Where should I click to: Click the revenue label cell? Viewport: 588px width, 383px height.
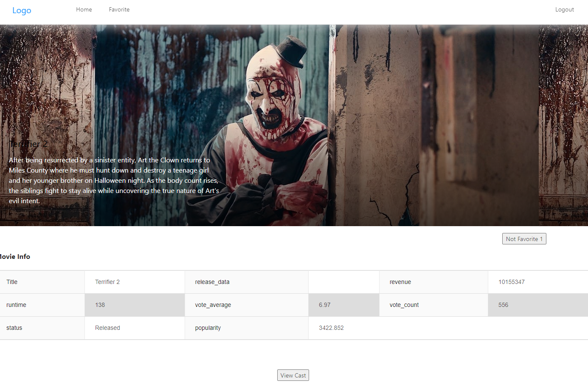pos(433,282)
